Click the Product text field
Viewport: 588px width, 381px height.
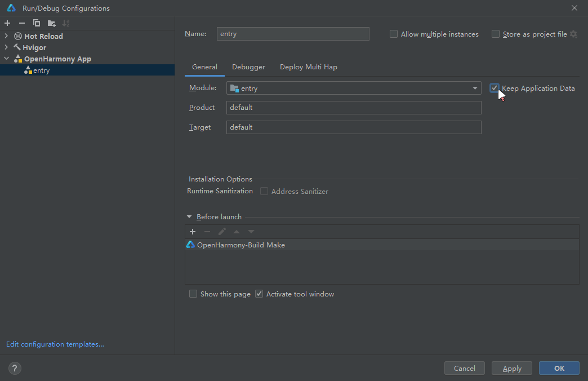354,107
